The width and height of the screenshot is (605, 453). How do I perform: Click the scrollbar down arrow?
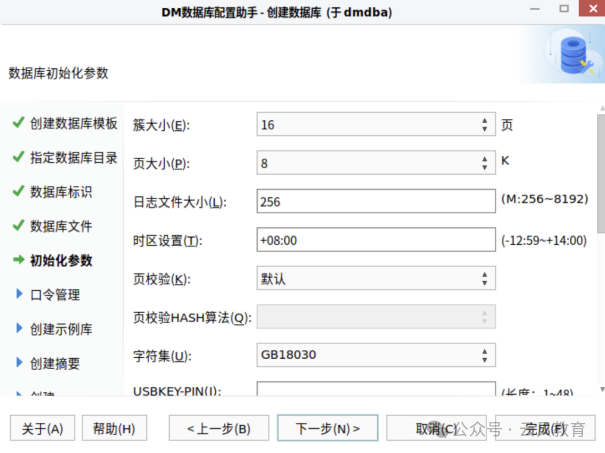602,389
